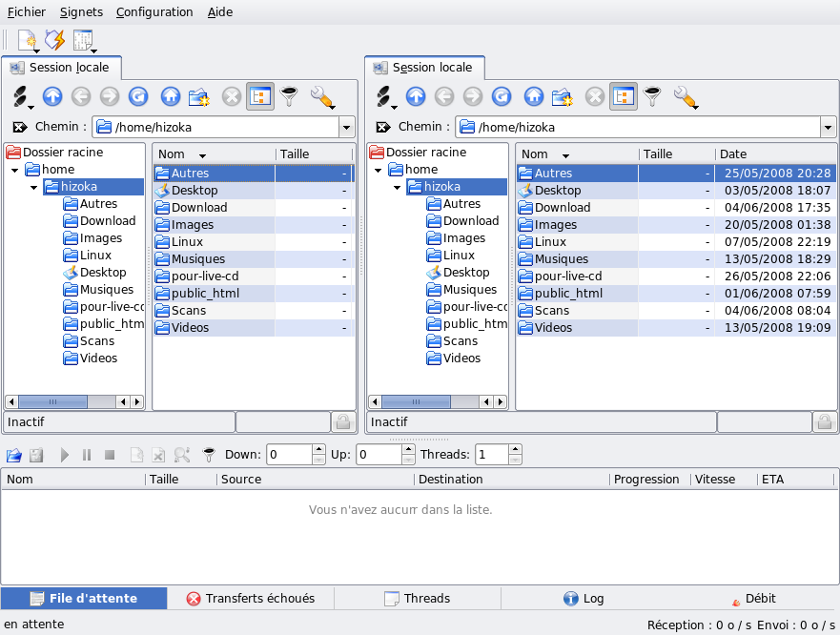
Task: Collapse the hizoka folder in left tree
Action: pyautogui.click(x=34, y=187)
